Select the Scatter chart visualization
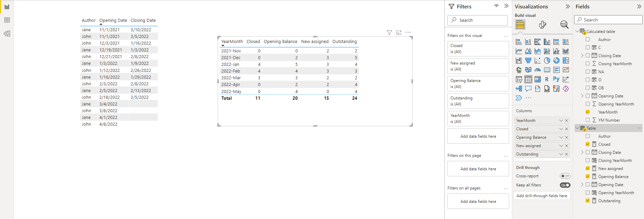 [538, 60]
